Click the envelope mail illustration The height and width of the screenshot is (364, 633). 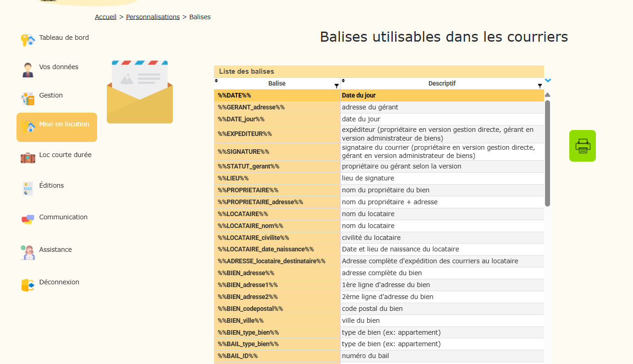[140, 92]
